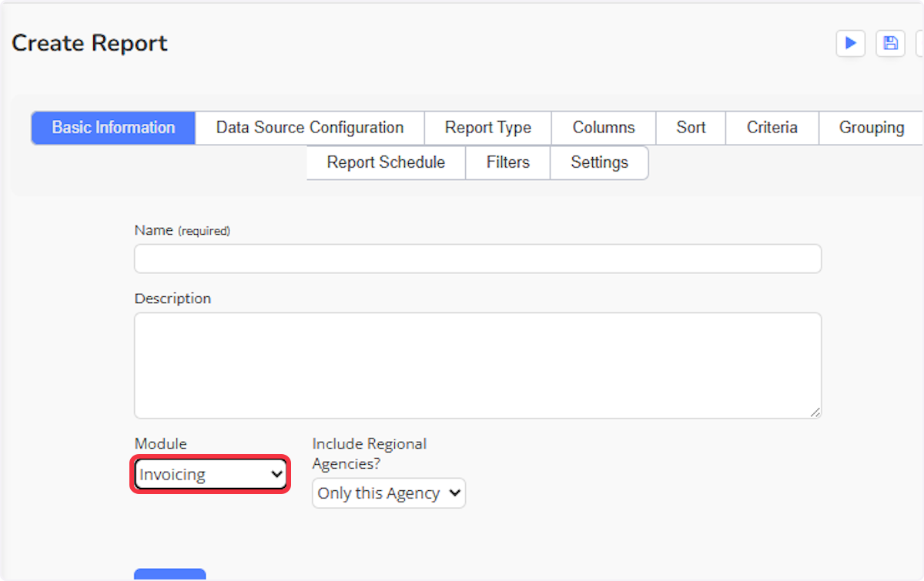Focus the report Name input field

[477, 259]
